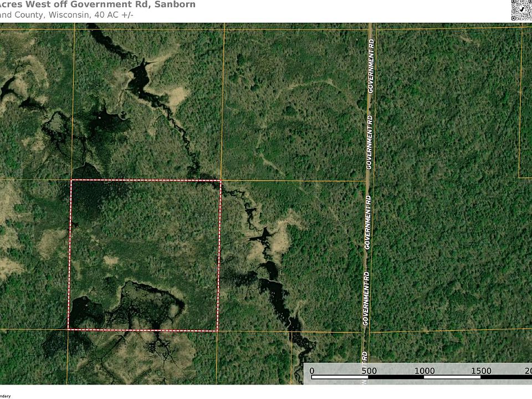
Task: Click the 0 mark on scale bar
Action: click(x=311, y=371)
